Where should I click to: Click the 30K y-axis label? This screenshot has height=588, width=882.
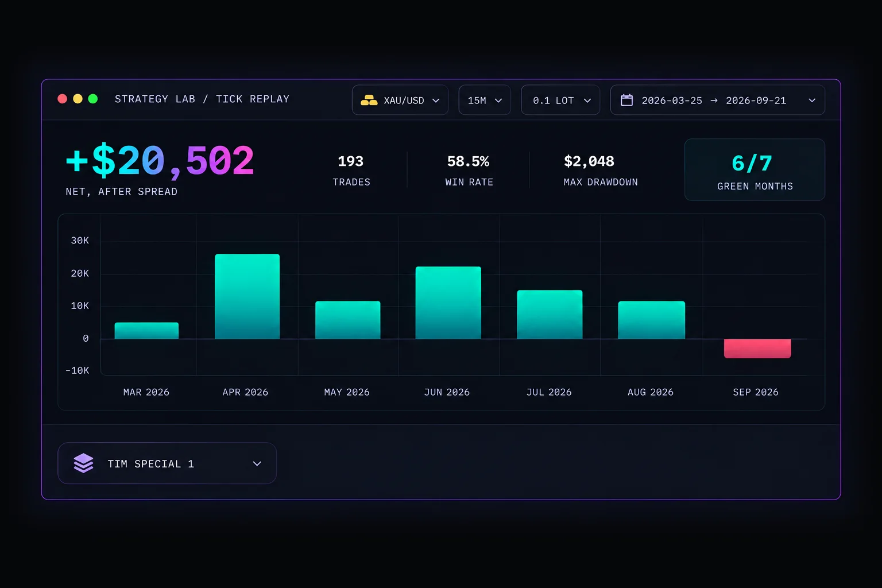pos(80,241)
